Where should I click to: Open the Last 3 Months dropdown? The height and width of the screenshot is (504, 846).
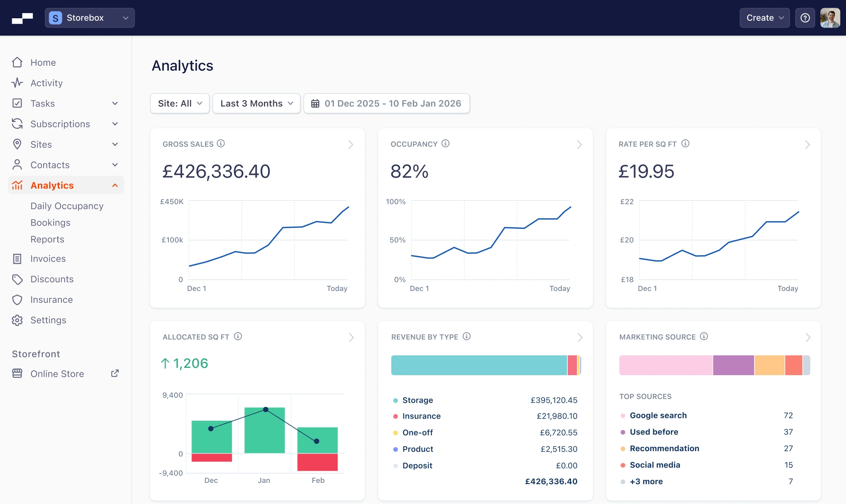(256, 103)
